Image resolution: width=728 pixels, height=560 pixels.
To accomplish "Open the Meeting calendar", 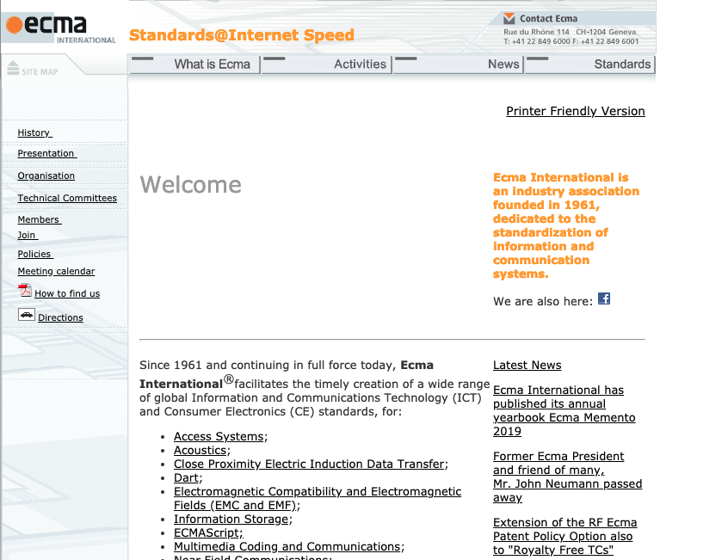I will tap(56, 272).
